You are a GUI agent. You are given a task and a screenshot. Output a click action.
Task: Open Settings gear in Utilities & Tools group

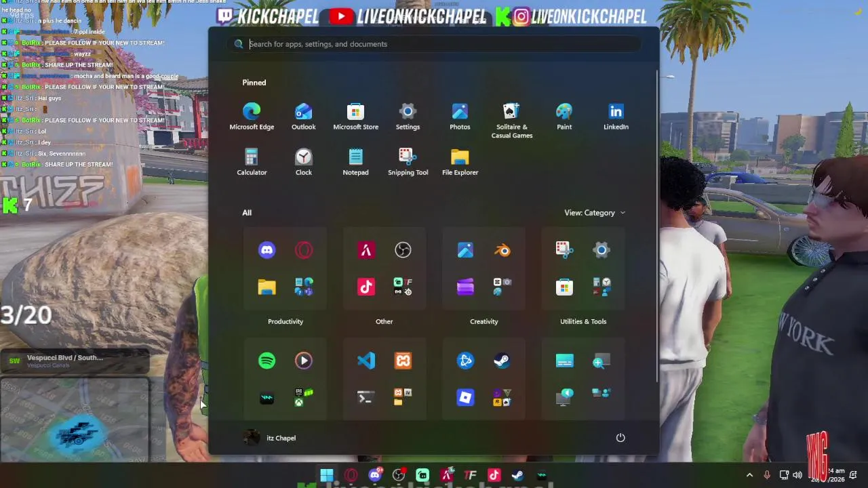tap(601, 250)
